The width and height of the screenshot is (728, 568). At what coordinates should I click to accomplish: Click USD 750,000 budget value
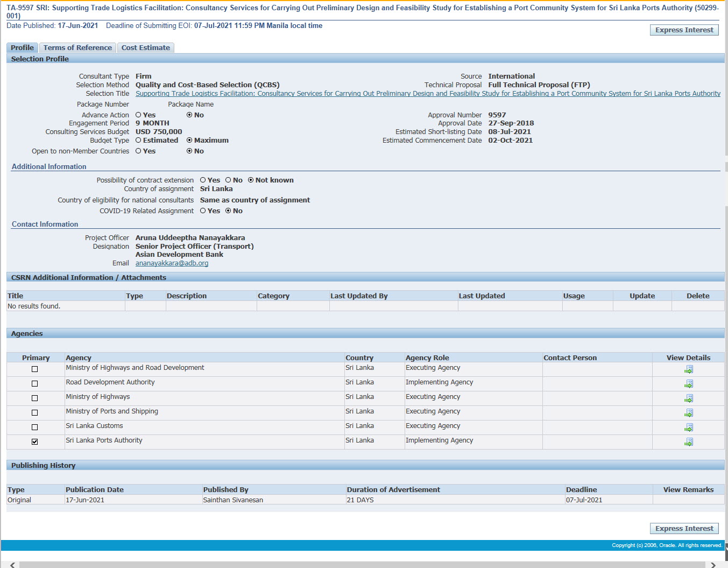(x=159, y=131)
